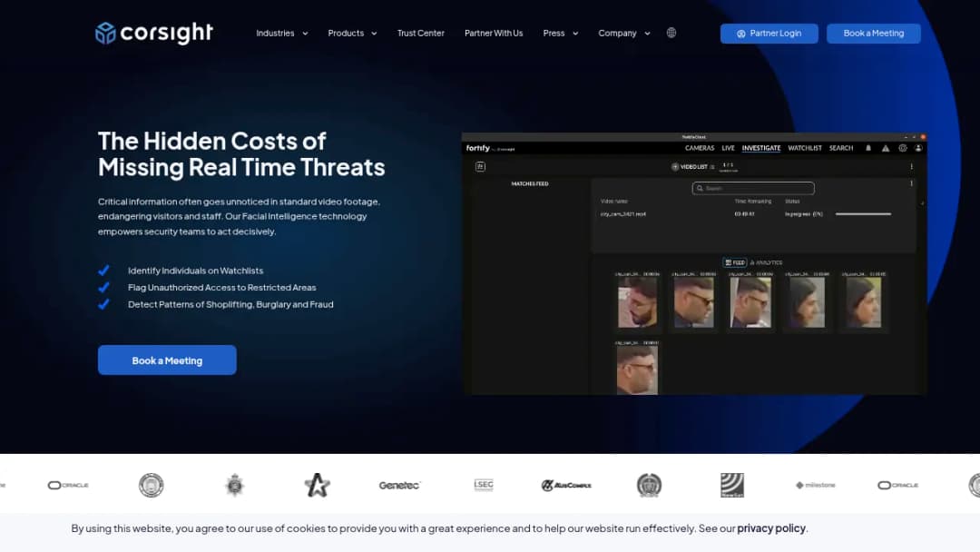Open the Fortify user profile icon

918,148
